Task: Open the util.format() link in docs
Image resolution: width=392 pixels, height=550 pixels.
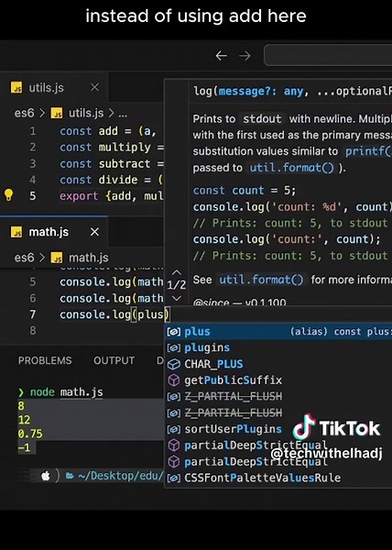Action: 292,168
